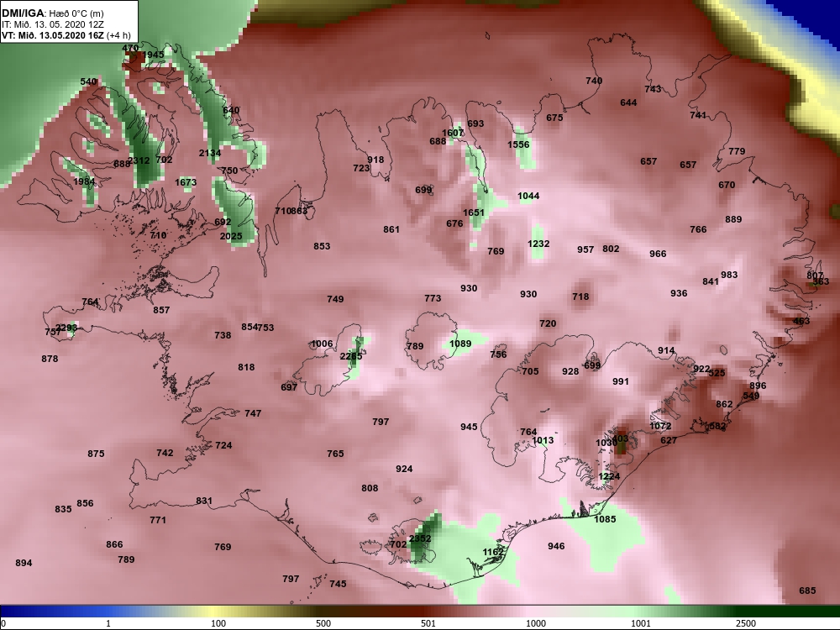Viewport: 840px width, 630px height.
Task: Click the 1001 label on the color scale
Action: click(641, 623)
